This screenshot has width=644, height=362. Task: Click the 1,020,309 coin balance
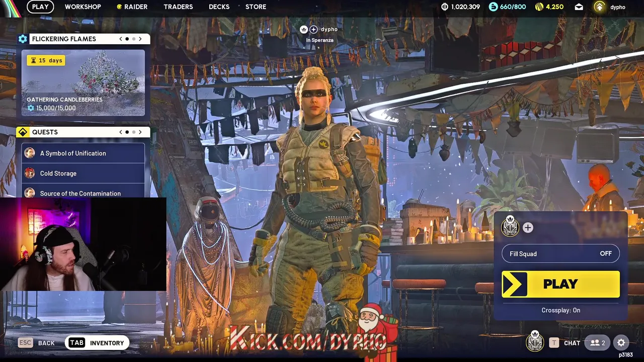[465, 7]
